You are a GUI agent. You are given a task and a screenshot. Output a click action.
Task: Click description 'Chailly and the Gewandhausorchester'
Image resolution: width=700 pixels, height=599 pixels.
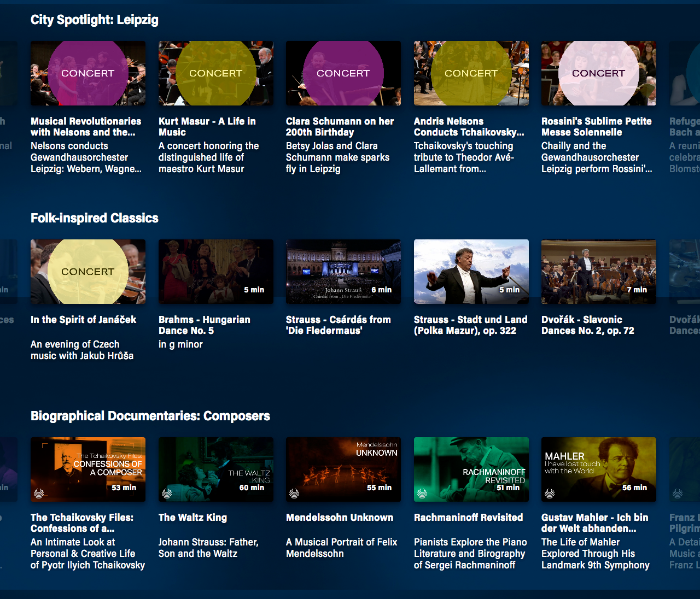click(x=597, y=157)
